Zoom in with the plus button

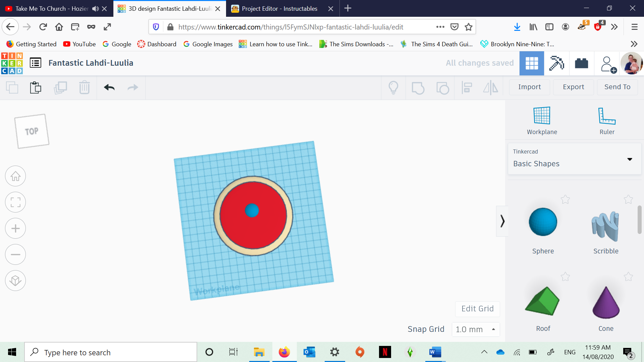pyautogui.click(x=15, y=228)
